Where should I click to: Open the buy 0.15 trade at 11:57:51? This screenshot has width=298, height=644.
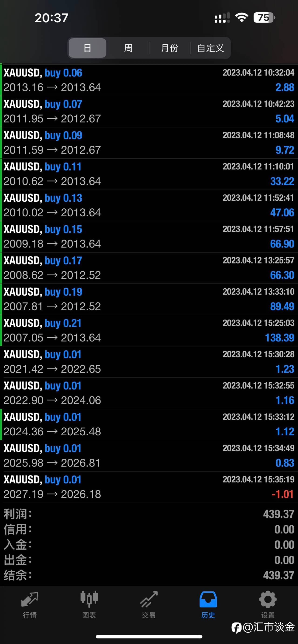pyautogui.click(x=149, y=237)
